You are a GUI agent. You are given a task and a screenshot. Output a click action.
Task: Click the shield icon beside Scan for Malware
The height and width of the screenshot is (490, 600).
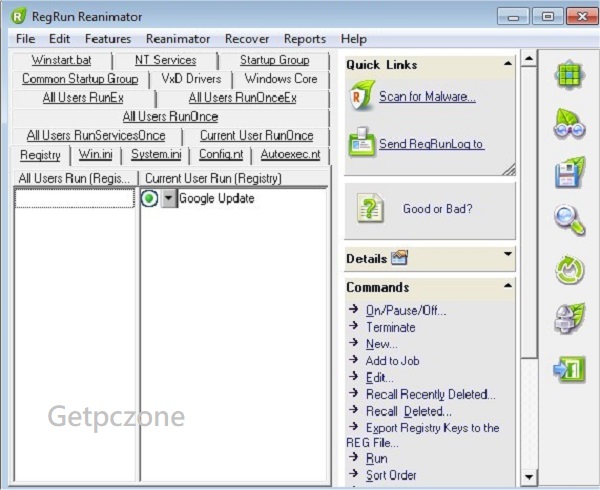(362, 96)
